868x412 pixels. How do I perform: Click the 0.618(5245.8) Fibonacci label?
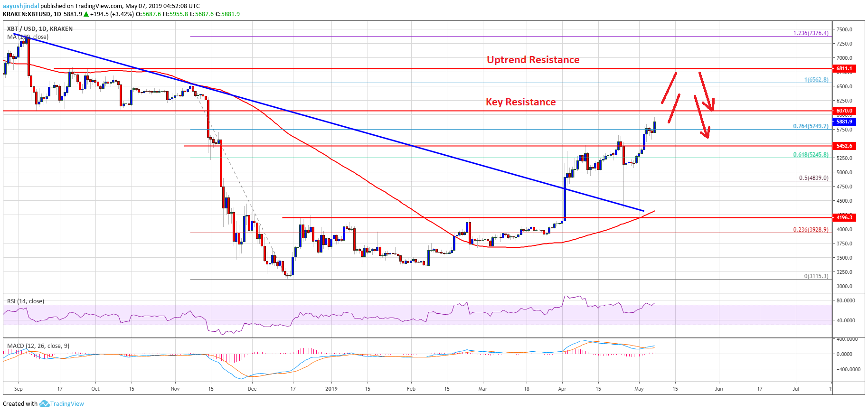(x=811, y=155)
